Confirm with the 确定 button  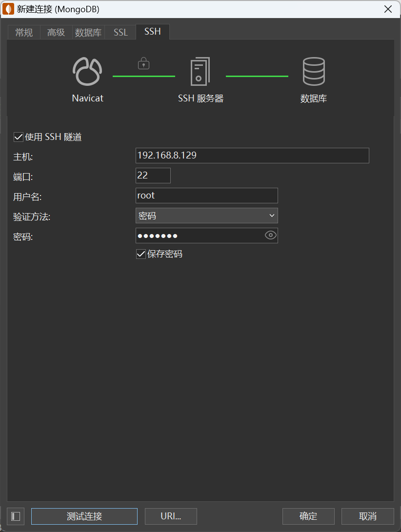coord(308,516)
